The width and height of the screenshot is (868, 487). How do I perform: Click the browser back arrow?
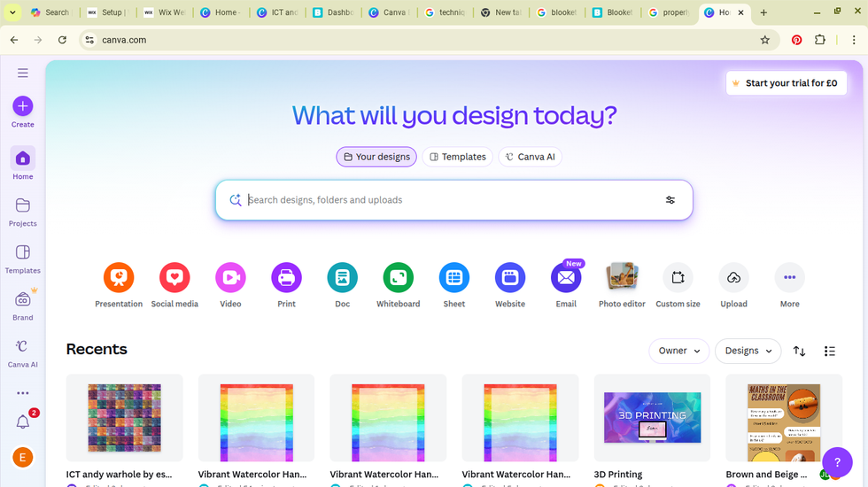tap(14, 40)
